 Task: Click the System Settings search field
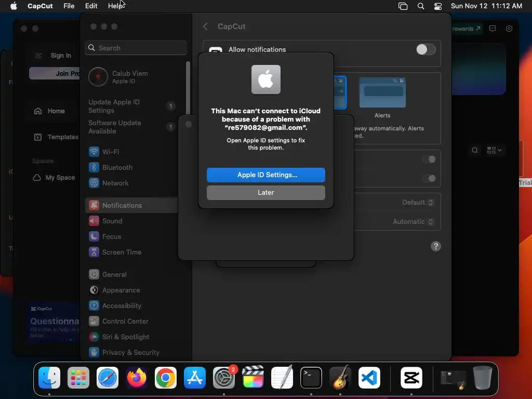pyautogui.click(x=136, y=48)
